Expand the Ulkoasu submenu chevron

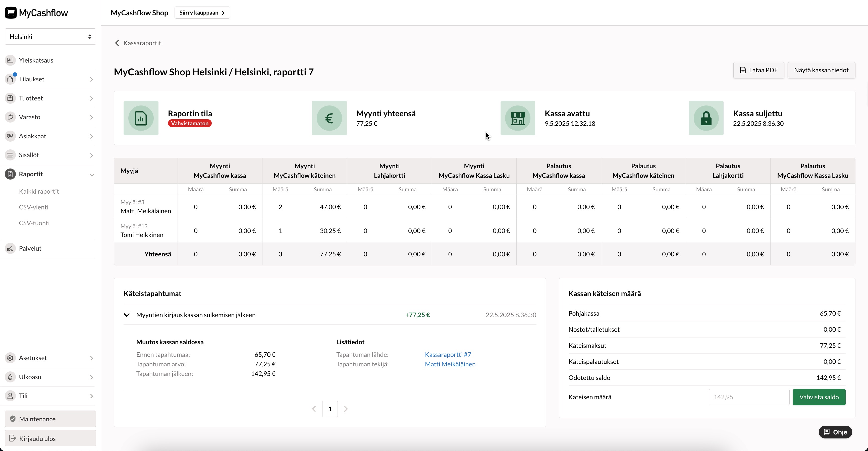(x=91, y=377)
